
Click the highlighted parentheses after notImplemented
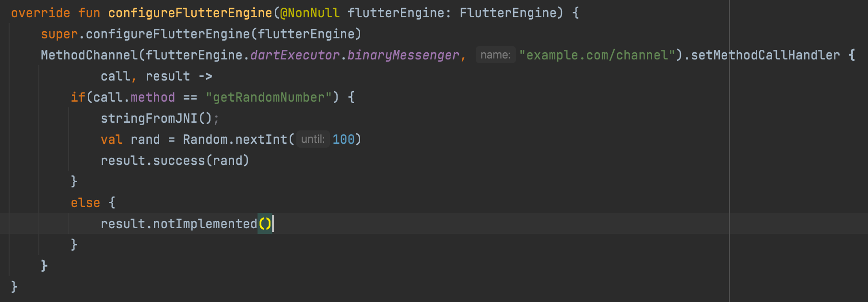(x=265, y=224)
